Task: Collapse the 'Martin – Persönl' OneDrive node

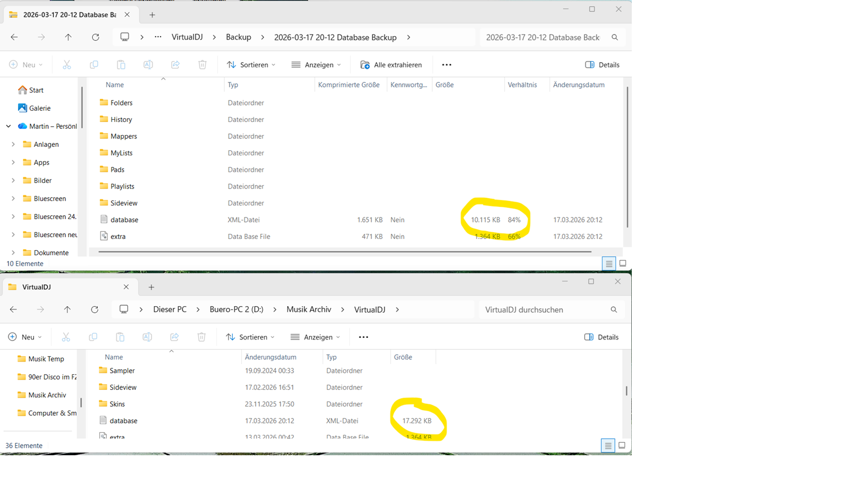Action: point(8,127)
